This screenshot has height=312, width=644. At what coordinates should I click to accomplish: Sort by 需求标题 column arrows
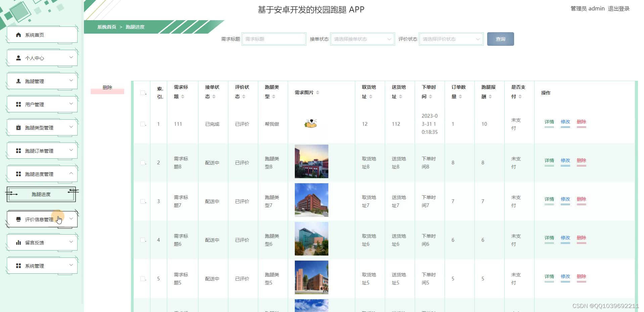pos(183,96)
